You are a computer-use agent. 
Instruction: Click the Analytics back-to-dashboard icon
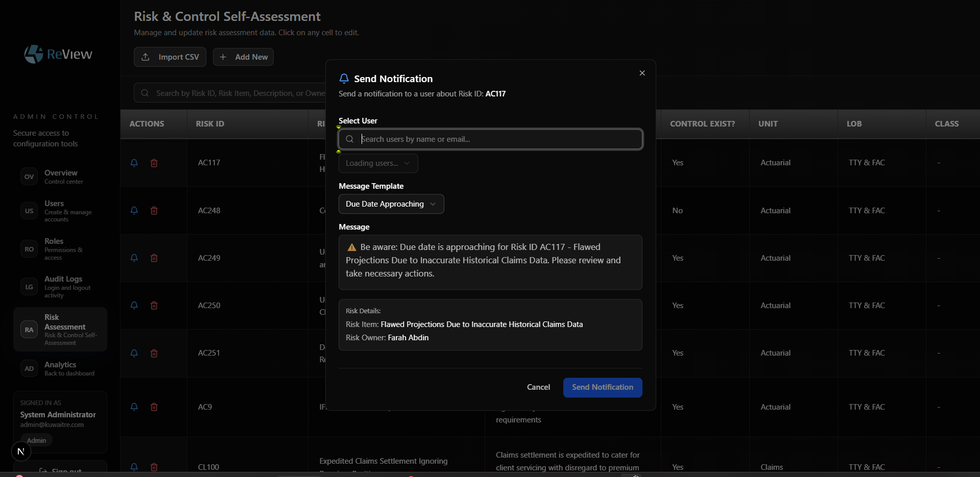29,368
